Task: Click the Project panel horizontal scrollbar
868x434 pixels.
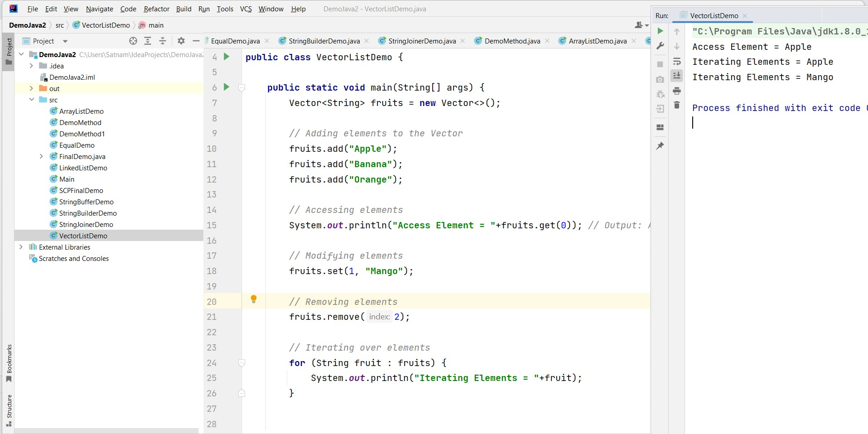Action: pos(106,431)
